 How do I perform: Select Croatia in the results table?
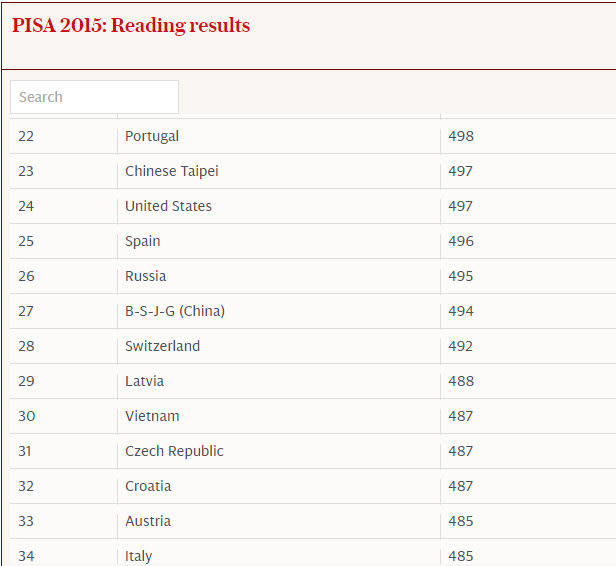tap(148, 486)
